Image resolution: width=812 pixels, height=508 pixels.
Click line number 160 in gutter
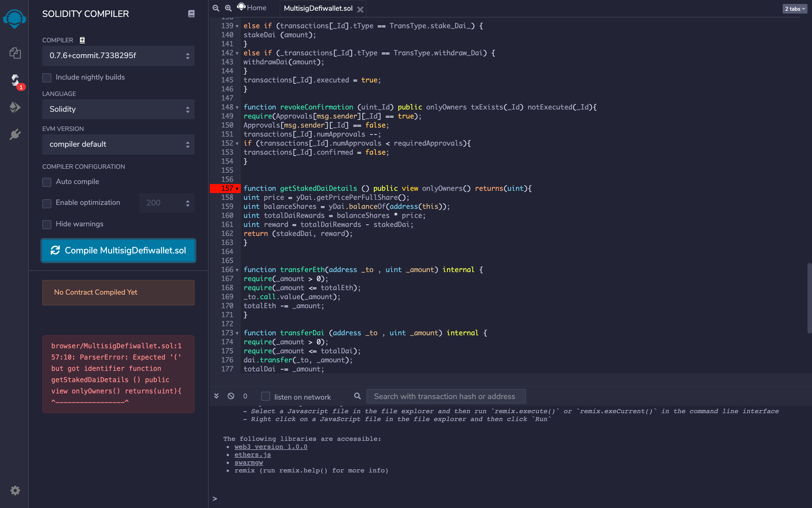pos(227,215)
